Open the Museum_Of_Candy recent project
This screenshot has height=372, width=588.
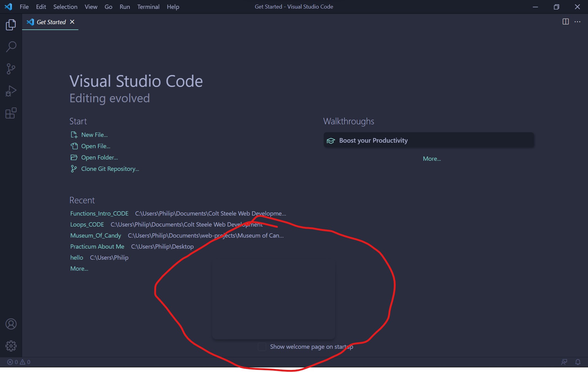click(x=96, y=235)
